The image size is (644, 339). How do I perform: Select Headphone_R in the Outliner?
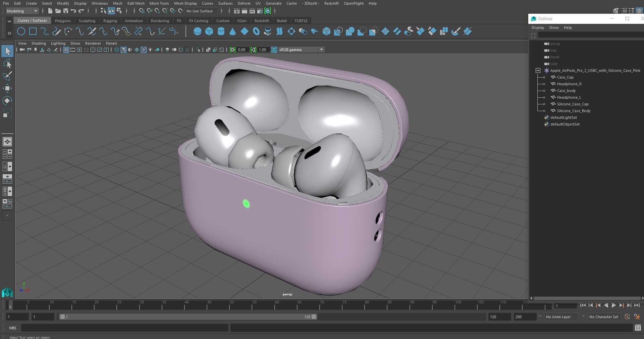tap(569, 84)
